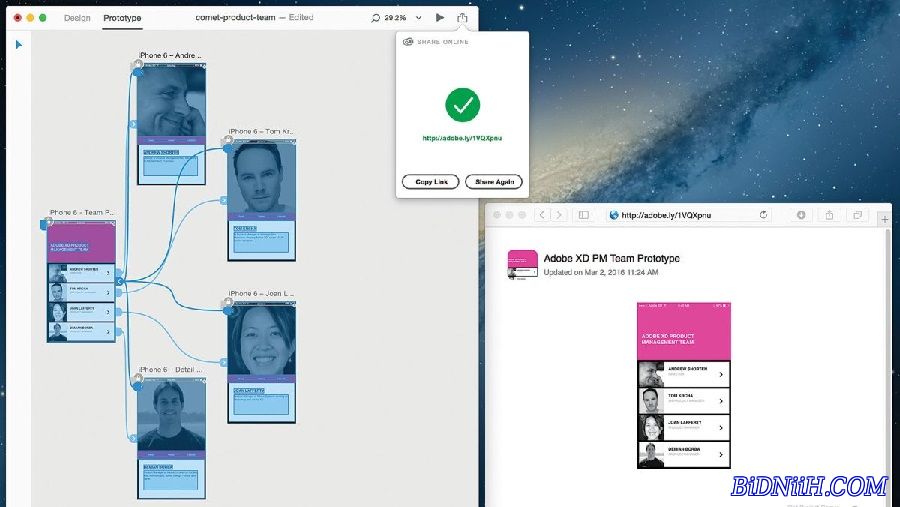
Task: Open the second member row in Safari prototype
Action: (x=684, y=401)
